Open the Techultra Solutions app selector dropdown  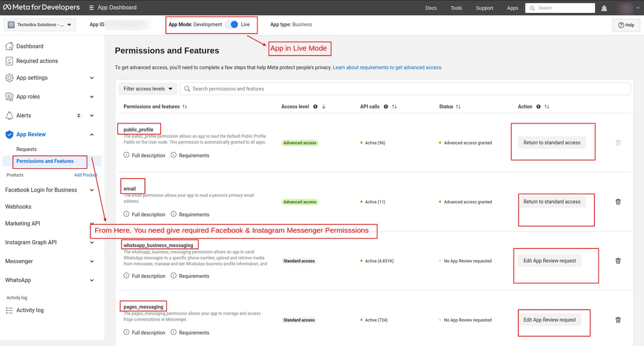(40, 25)
